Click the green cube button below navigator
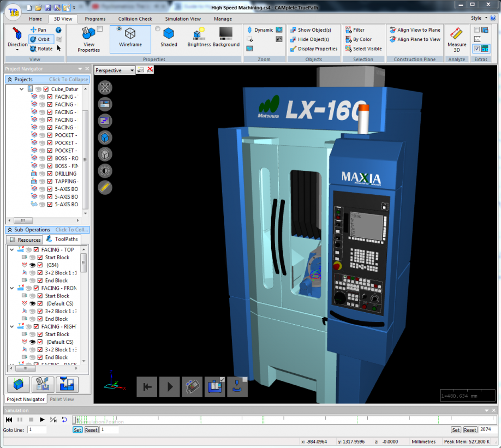 18,384
